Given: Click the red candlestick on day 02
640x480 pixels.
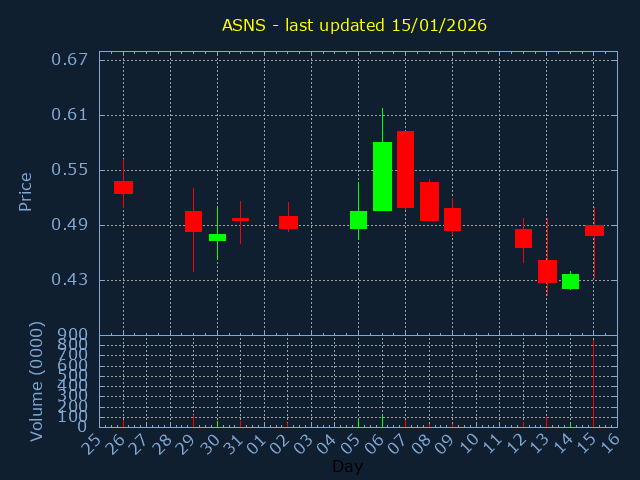Looking at the screenshot, I should coord(288,222).
